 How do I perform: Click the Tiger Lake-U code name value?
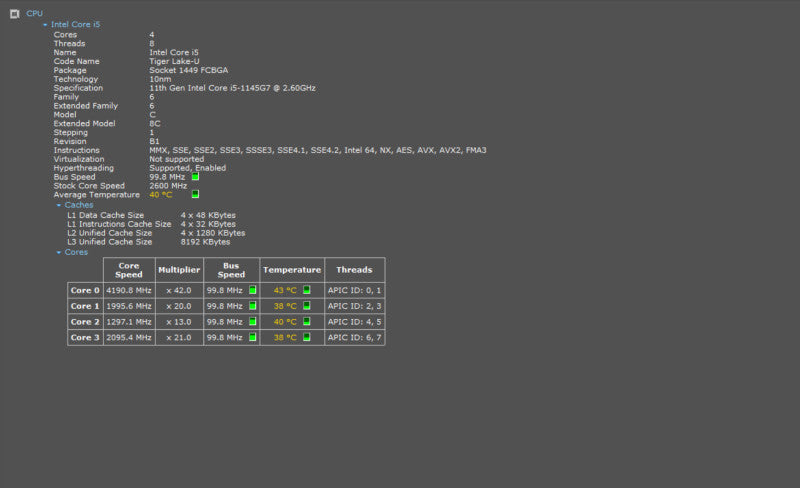[x=174, y=61]
